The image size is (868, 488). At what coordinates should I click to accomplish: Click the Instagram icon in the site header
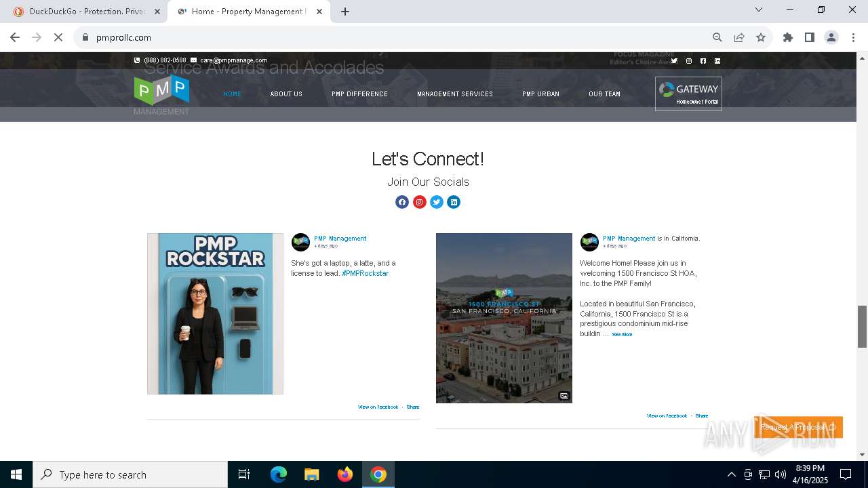(x=689, y=61)
